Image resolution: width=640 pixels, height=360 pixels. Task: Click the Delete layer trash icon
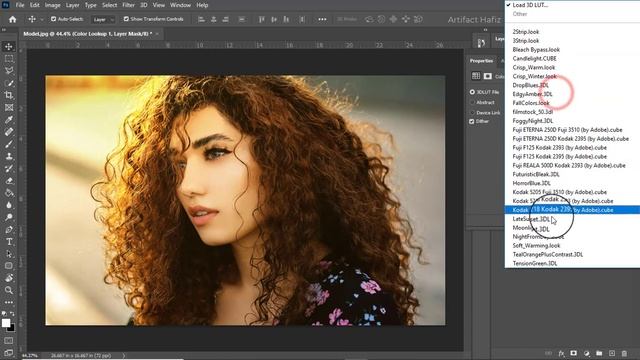[x=624, y=353]
